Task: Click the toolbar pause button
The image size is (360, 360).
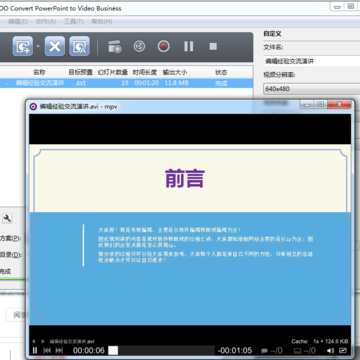Action: (189, 46)
